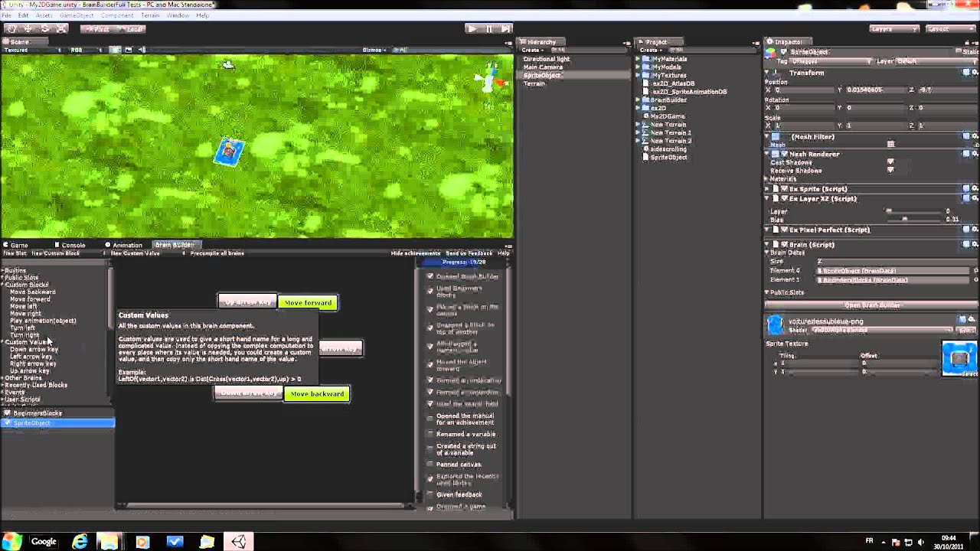Click the Hide achievements button
Viewport: 980px width, 551px height.
click(416, 253)
